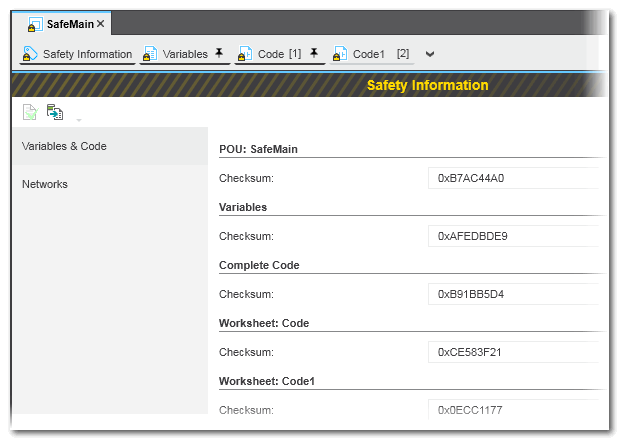Expand the tab overflow chevron
The height and width of the screenshot is (441, 620).
pos(430,54)
